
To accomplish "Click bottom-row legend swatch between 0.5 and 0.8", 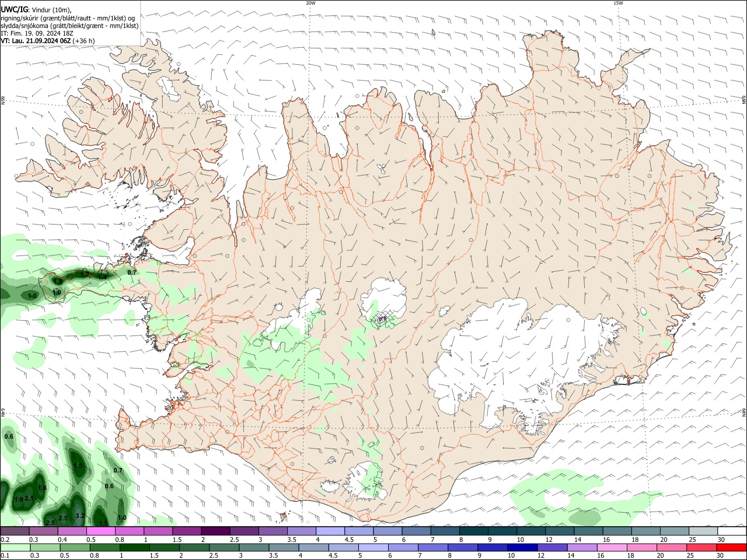I will [75, 547].
